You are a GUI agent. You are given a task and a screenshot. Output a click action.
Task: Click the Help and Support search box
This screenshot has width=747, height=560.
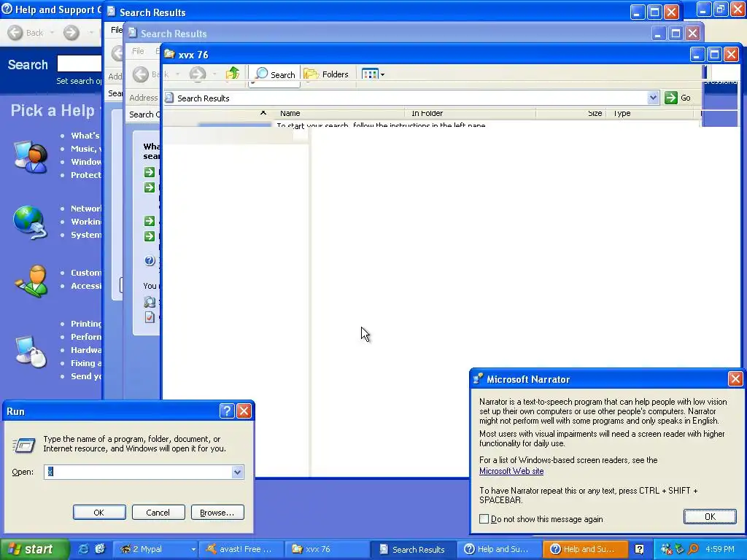[79, 63]
